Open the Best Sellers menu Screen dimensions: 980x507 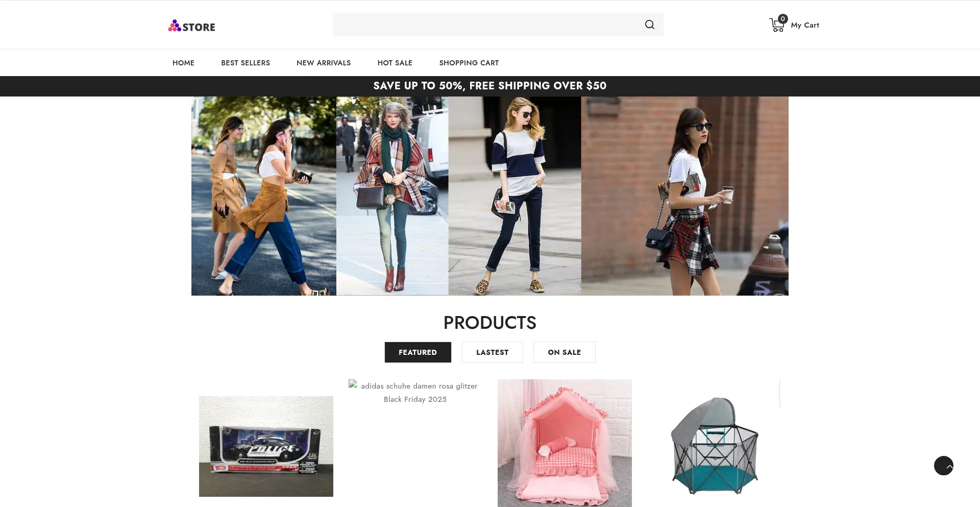[246, 63]
